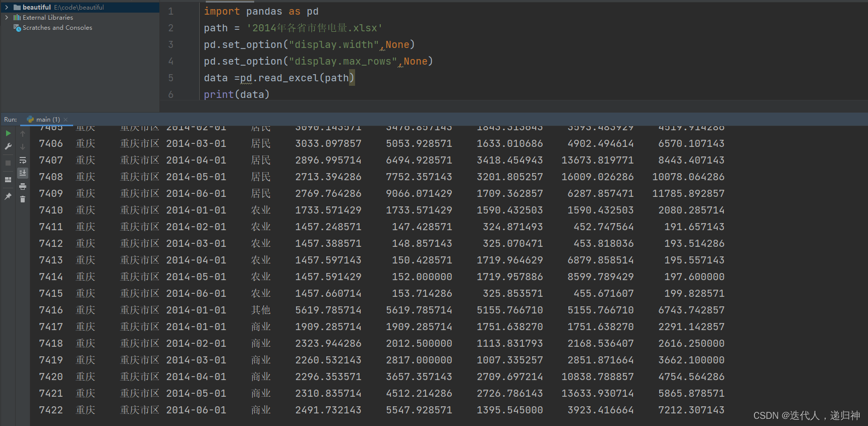Click value 2260.532143 in row 7419
868x426 pixels.
point(328,360)
